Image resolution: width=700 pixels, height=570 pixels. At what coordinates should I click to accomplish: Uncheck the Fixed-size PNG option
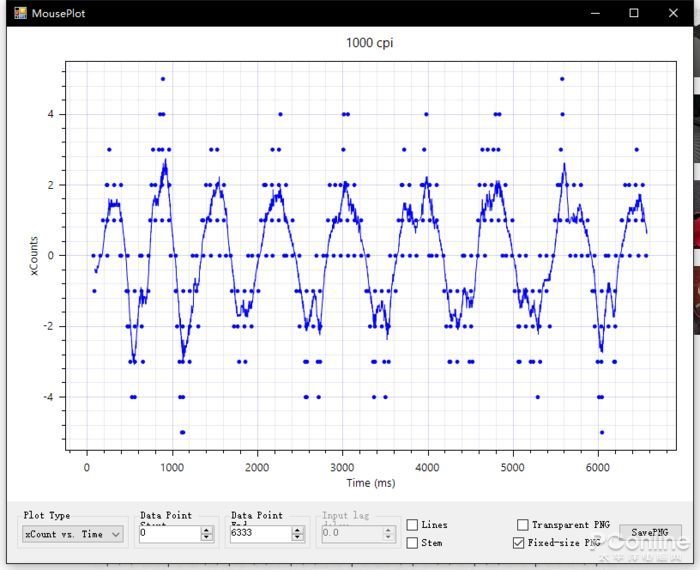[518, 543]
